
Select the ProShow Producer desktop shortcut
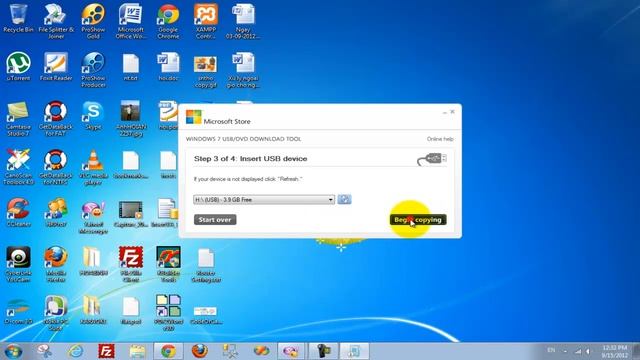(93, 69)
